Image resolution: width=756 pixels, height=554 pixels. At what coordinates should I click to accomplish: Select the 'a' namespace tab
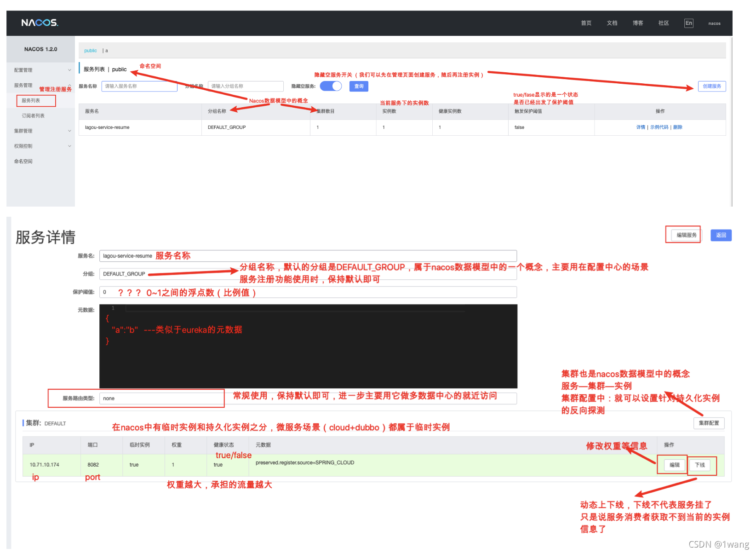[x=106, y=51]
